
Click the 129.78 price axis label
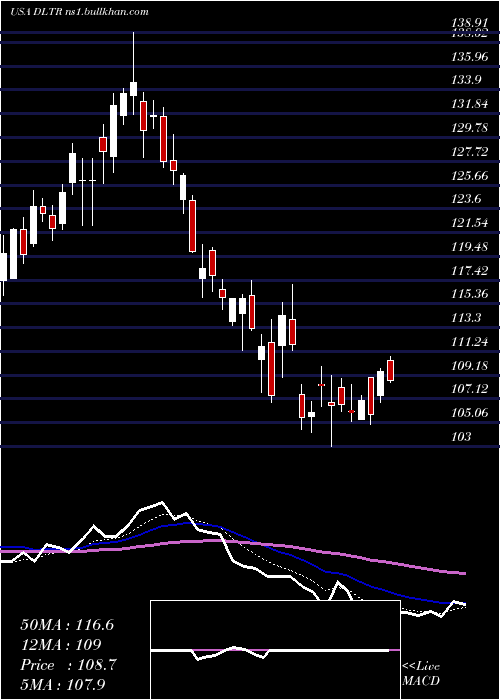pos(472,128)
